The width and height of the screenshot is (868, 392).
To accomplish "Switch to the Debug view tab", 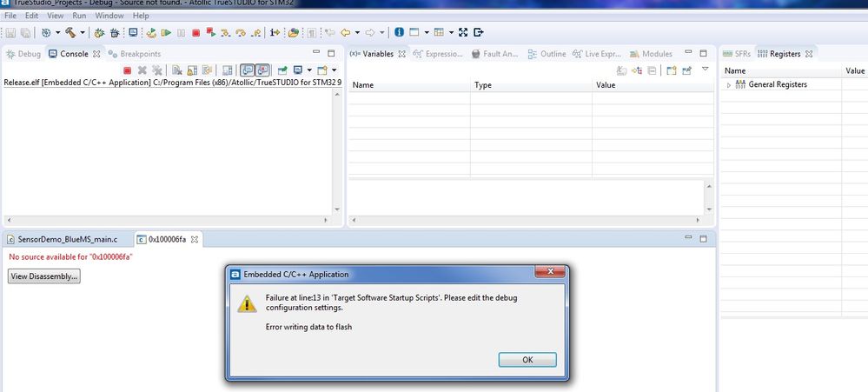I will [x=23, y=54].
